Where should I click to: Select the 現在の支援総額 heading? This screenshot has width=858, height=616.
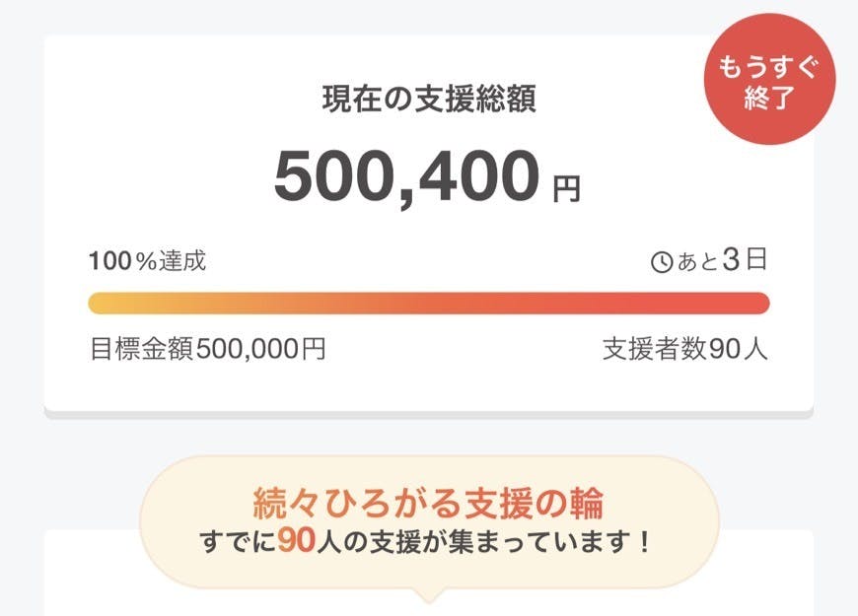429,100
